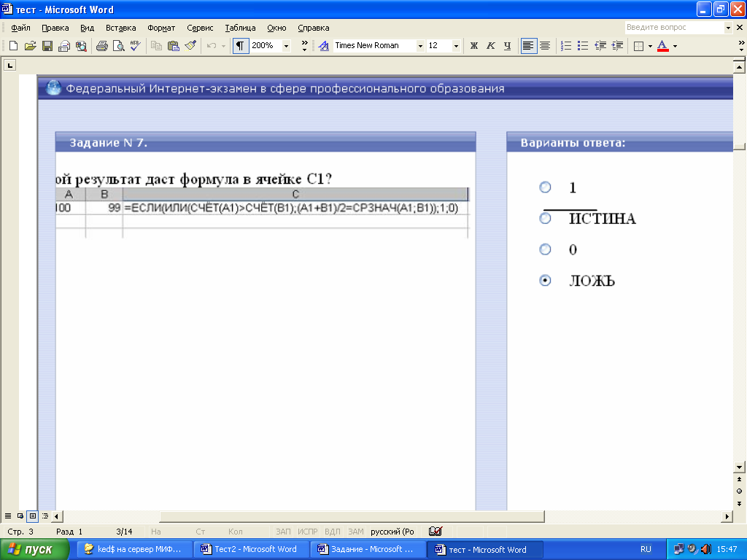Click the Select Browse Object button

click(739, 491)
